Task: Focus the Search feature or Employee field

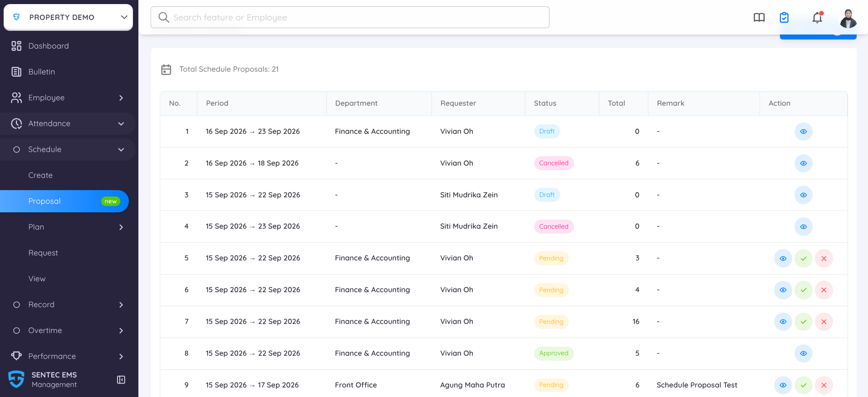Action: click(x=350, y=17)
